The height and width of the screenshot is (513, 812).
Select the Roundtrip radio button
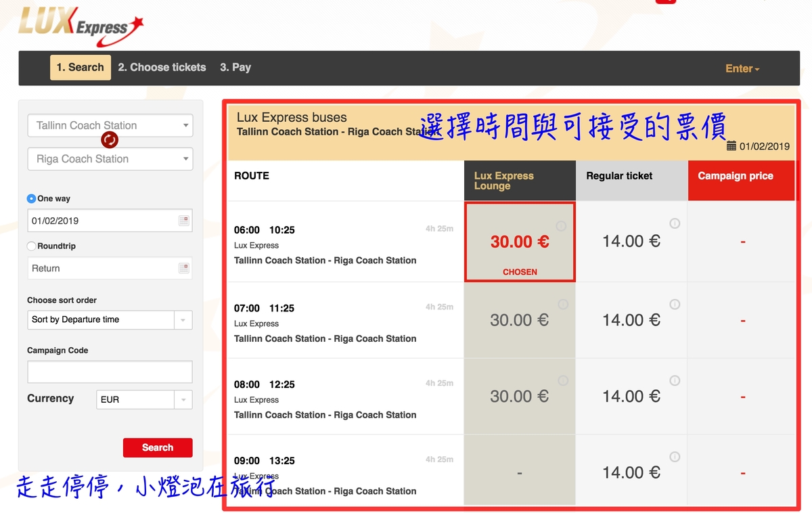(x=31, y=246)
